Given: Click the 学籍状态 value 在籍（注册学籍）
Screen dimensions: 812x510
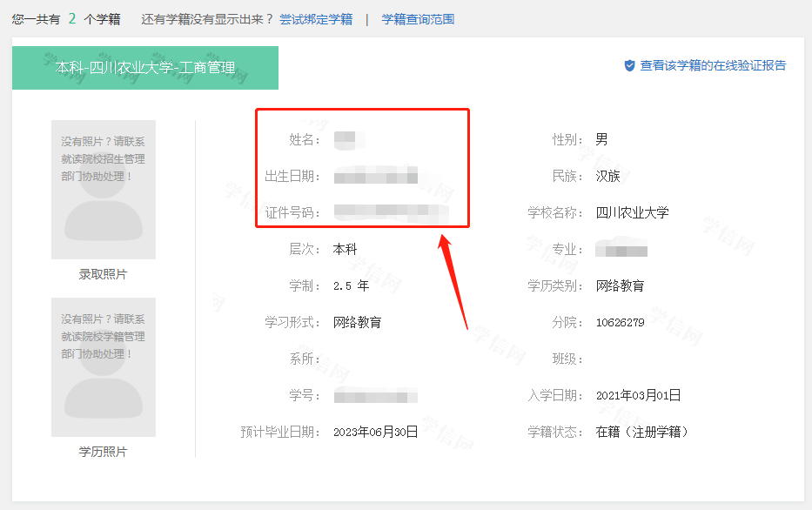Looking at the screenshot, I should [641, 433].
